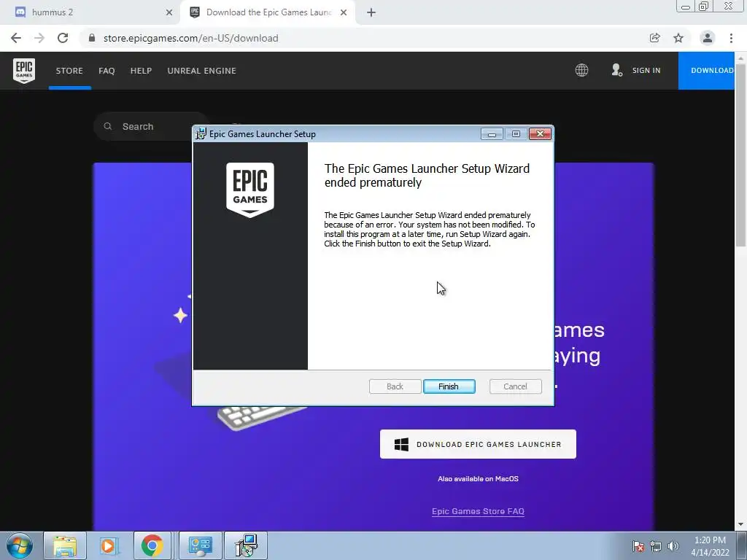This screenshot has height=560, width=747.
Task: Click the Epic Games logo in the site header
Action: [24, 71]
